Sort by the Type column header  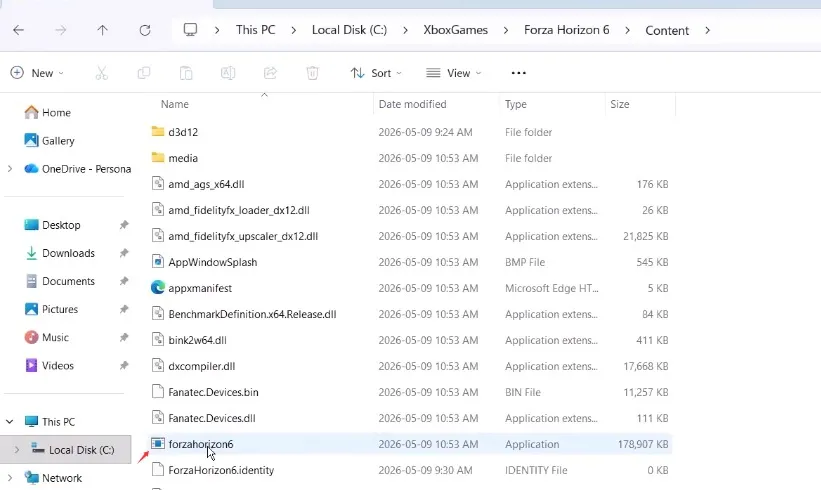pyautogui.click(x=516, y=104)
